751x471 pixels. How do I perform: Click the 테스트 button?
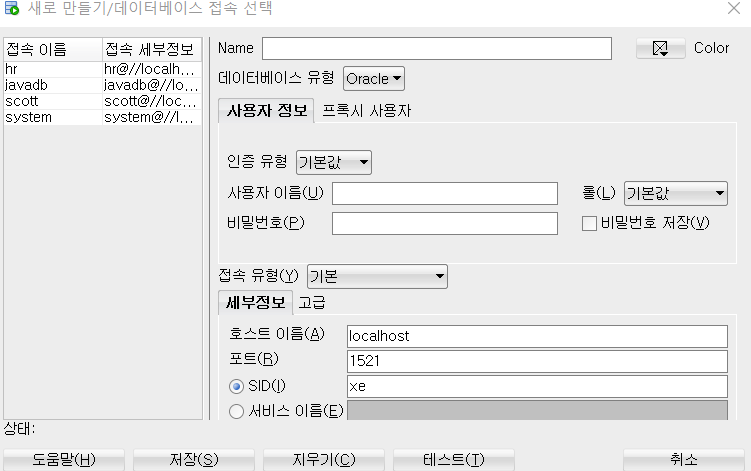[454, 460]
